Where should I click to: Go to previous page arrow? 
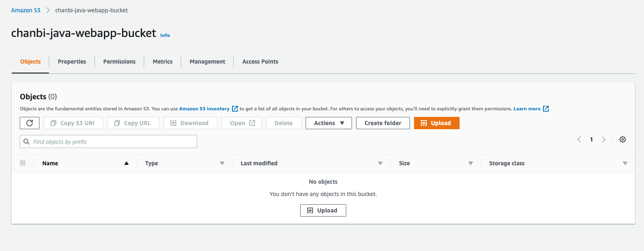tap(579, 139)
